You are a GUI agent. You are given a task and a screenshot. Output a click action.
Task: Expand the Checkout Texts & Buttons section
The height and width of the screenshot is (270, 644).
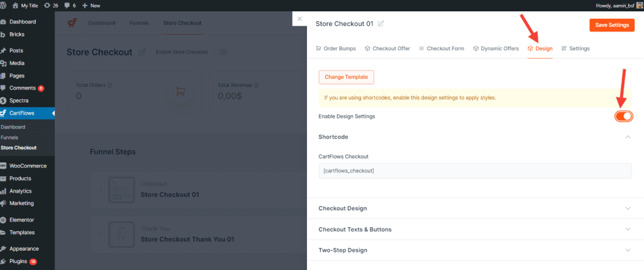(x=475, y=229)
